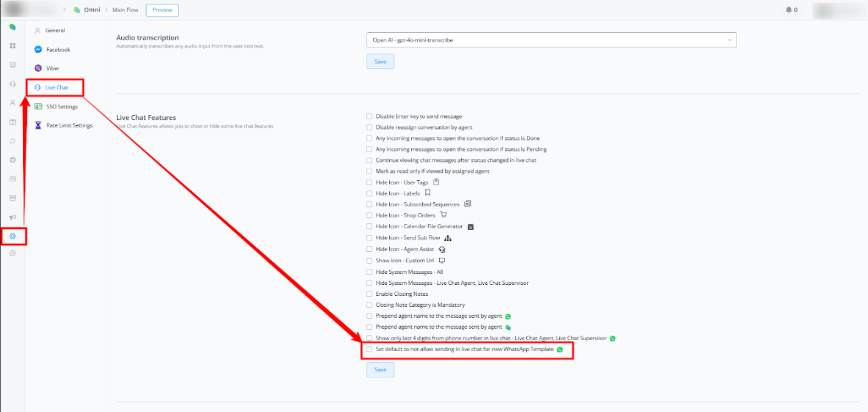Screen dimensions: 868x412
Task: Click the contacts person icon in sidebar
Action: point(13,103)
